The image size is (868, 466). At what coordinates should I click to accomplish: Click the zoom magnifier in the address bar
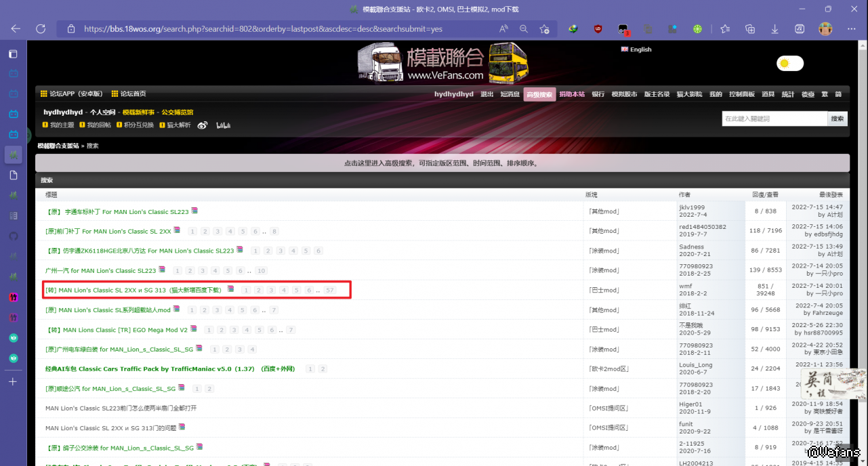[524, 29]
